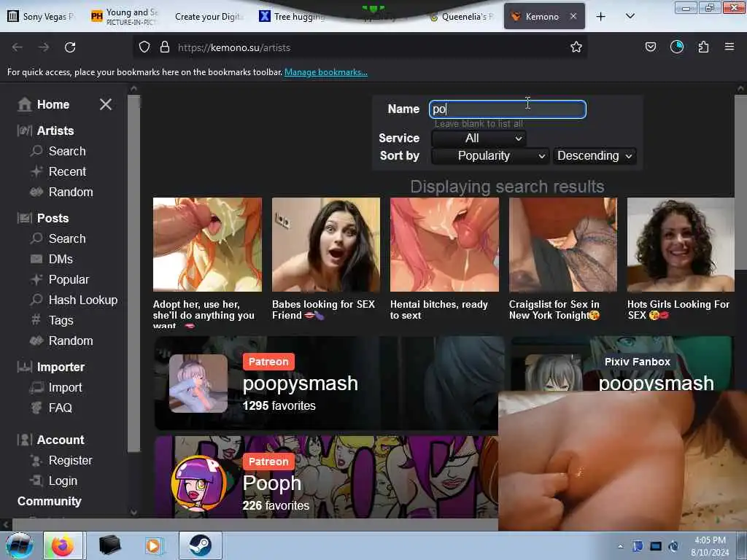The height and width of the screenshot is (560, 747).
Task: Reload the page with the refresh icon
Action: (x=70, y=47)
